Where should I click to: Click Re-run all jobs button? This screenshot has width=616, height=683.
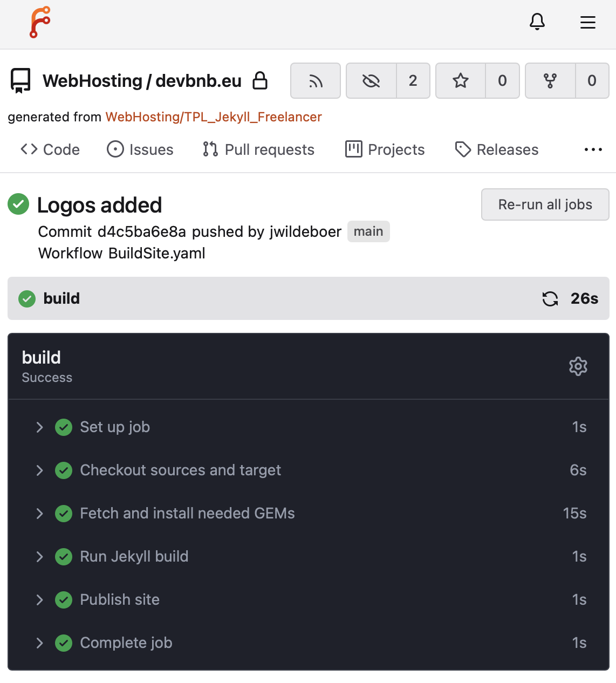tap(545, 204)
